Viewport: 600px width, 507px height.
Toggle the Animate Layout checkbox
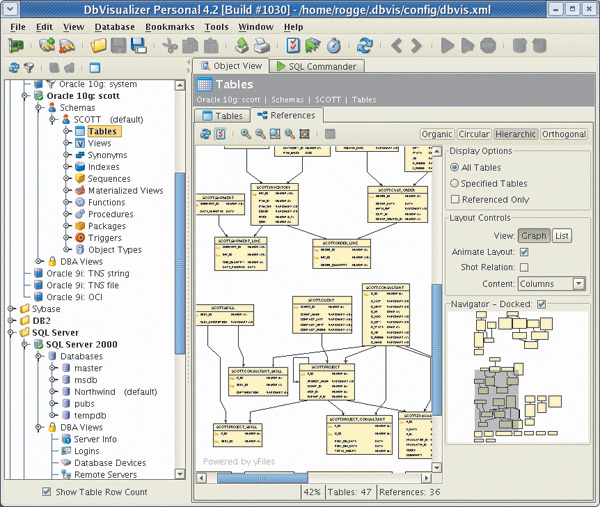[x=524, y=252]
